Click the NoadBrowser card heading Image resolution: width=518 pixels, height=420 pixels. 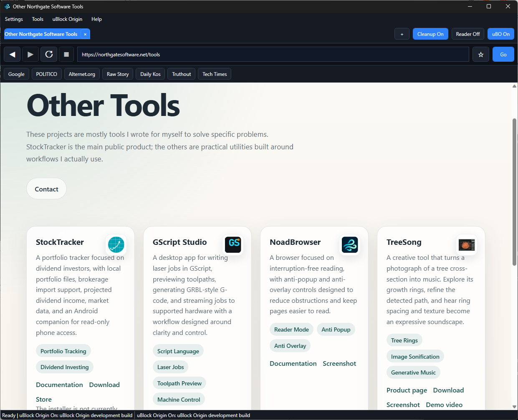click(x=295, y=242)
